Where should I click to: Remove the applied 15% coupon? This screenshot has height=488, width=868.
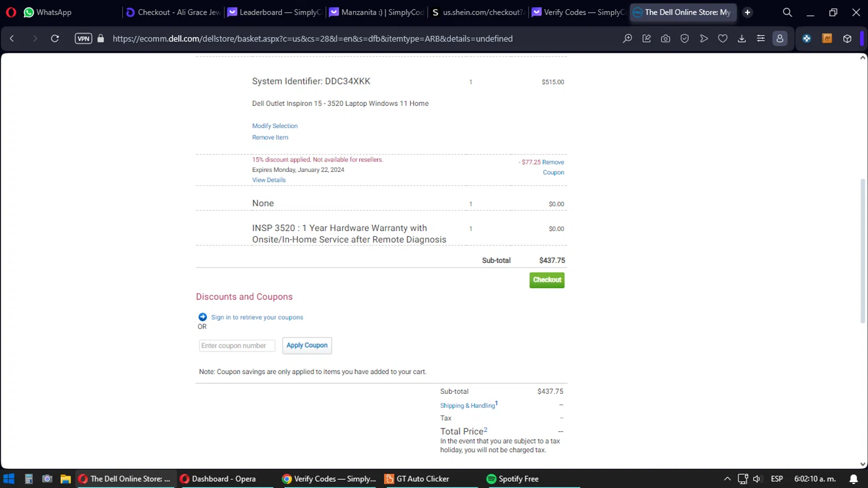(x=553, y=167)
